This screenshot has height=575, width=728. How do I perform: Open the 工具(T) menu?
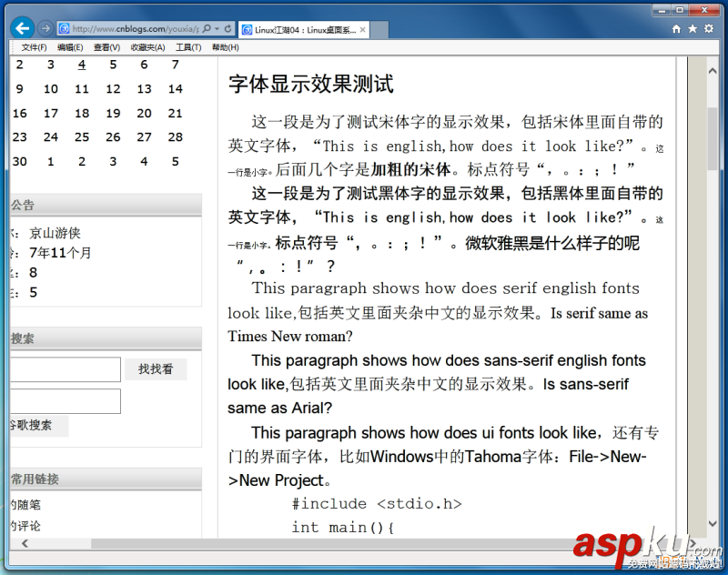(188, 47)
